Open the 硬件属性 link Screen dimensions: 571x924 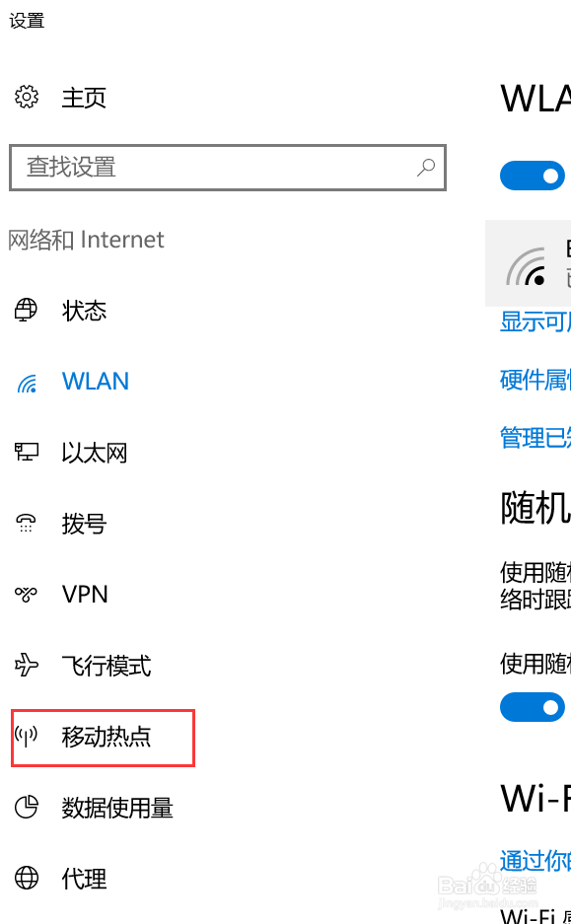pos(535,380)
